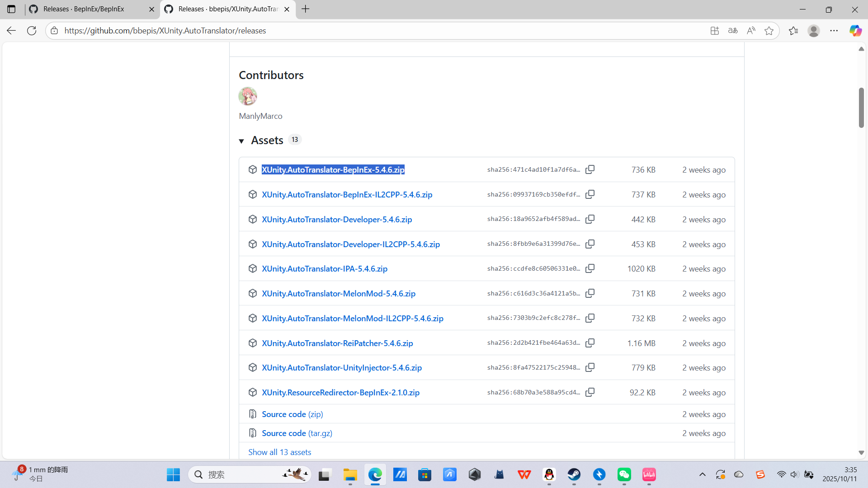Download XUnity.AutoTranslator-MelonMod-5.4.6.zip
Viewport: 868px width, 488px height.
click(338, 293)
